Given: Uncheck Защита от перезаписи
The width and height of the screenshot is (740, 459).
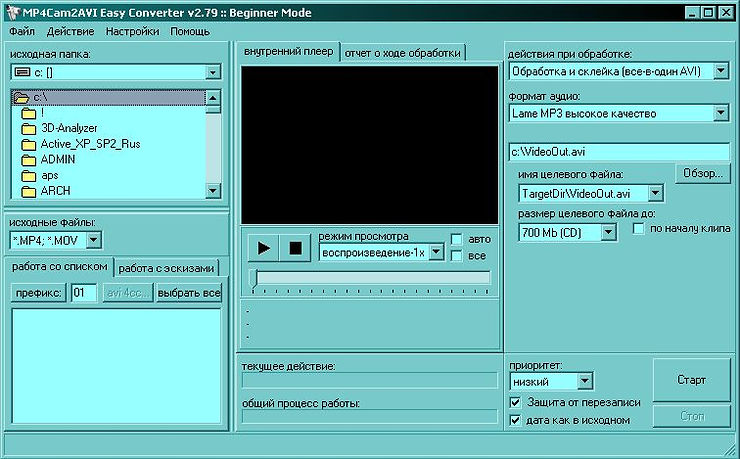Looking at the screenshot, I should coord(515,402).
